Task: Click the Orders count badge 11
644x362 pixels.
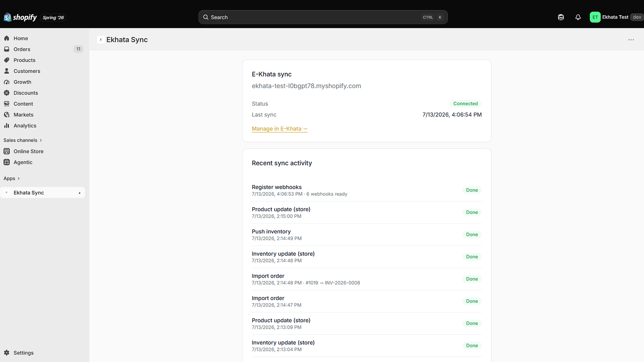Action: click(x=78, y=49)
